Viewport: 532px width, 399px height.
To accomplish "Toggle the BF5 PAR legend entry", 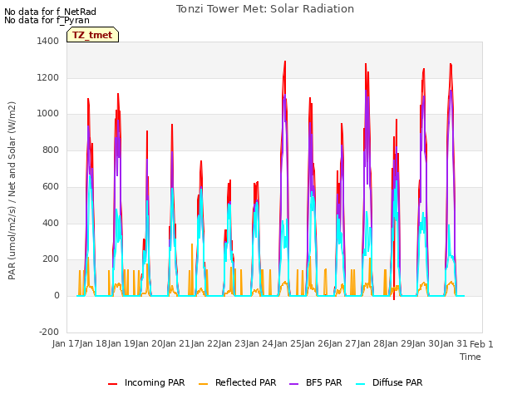I will coord(316,382).
